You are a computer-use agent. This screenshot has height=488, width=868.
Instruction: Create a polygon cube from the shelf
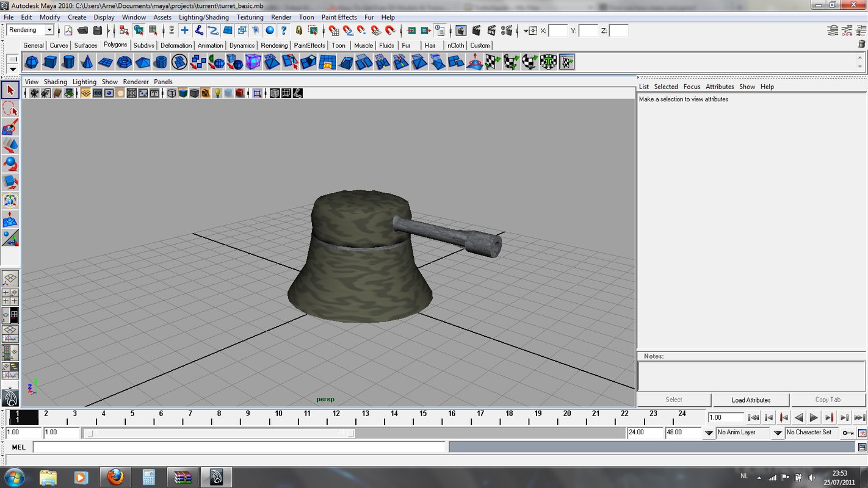(x=49, y=61)
